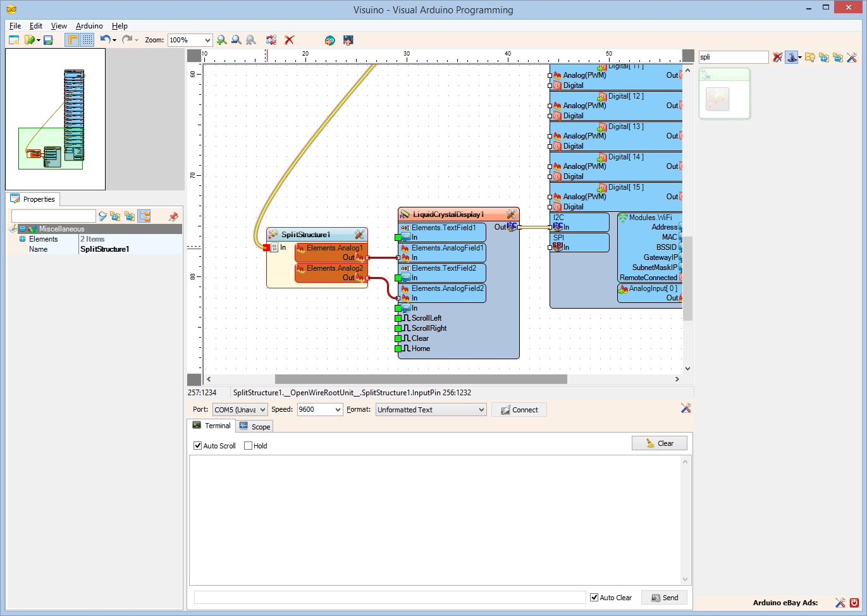
Task: Open the SplitStructure1 component's tools icon
Action: tap(359, 235)
